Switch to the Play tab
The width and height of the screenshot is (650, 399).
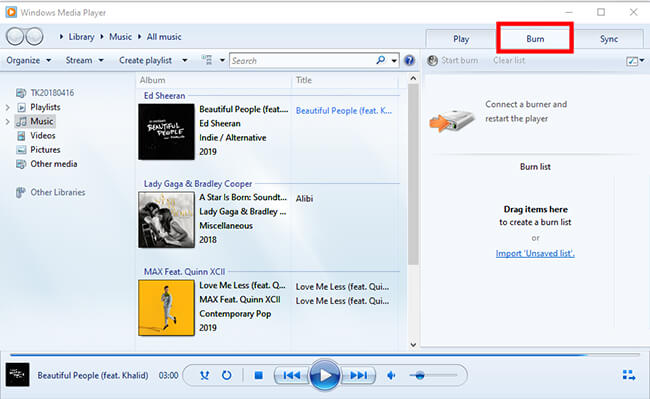pos(461,39)
